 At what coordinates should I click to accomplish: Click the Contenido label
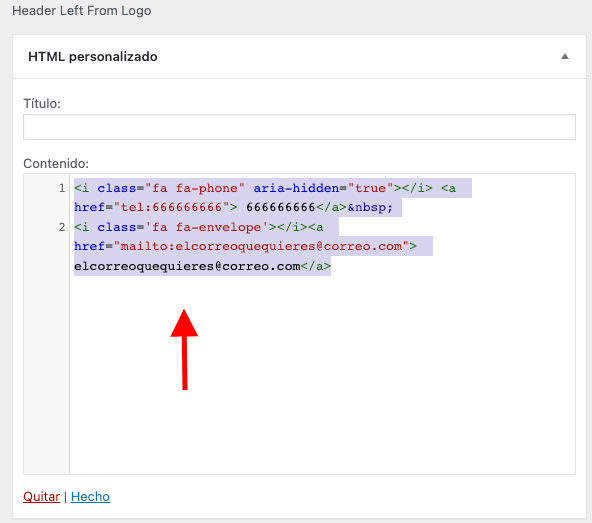click(x=56, y=164)
